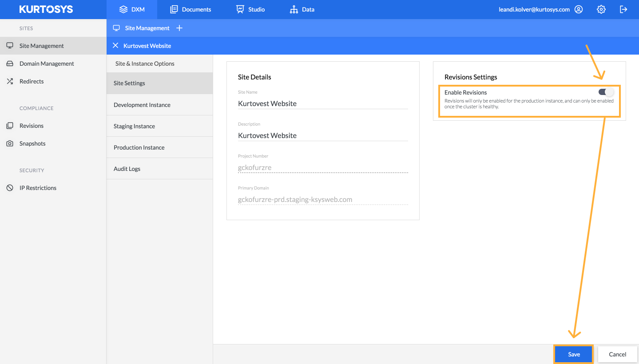Click the Revisions icon in sidebar

[10, 126]
